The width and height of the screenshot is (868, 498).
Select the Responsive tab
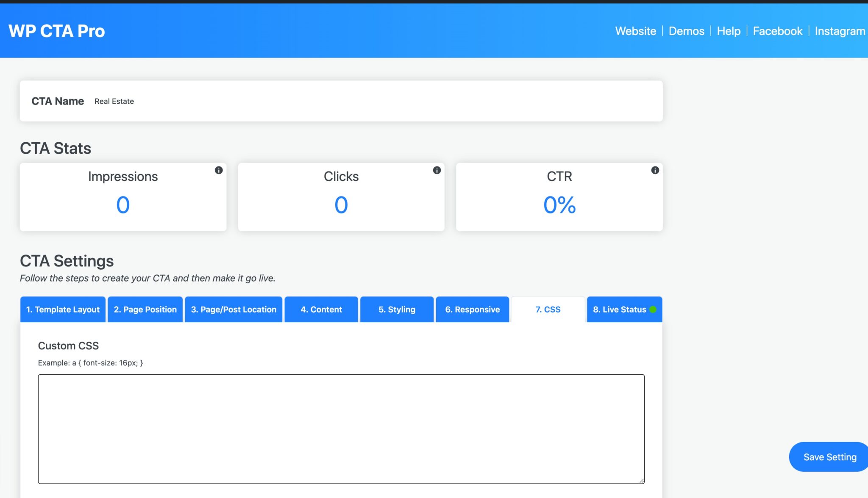pos(473,309)
